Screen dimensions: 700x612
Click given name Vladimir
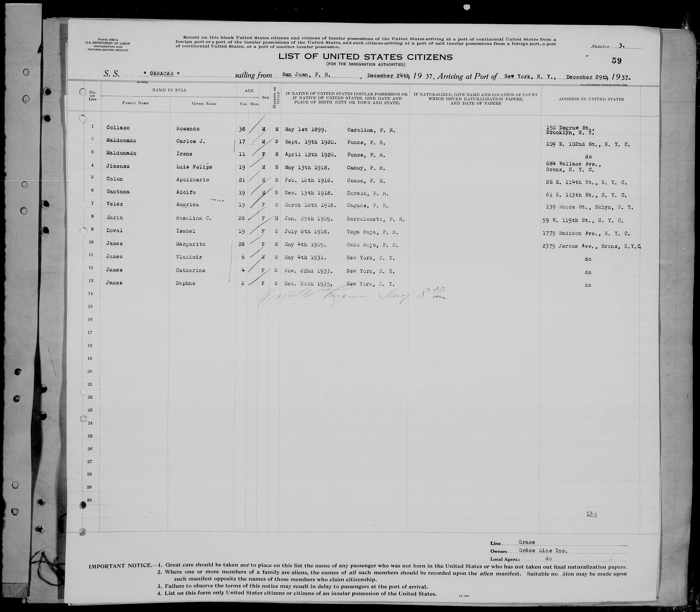tap(189, 257)
